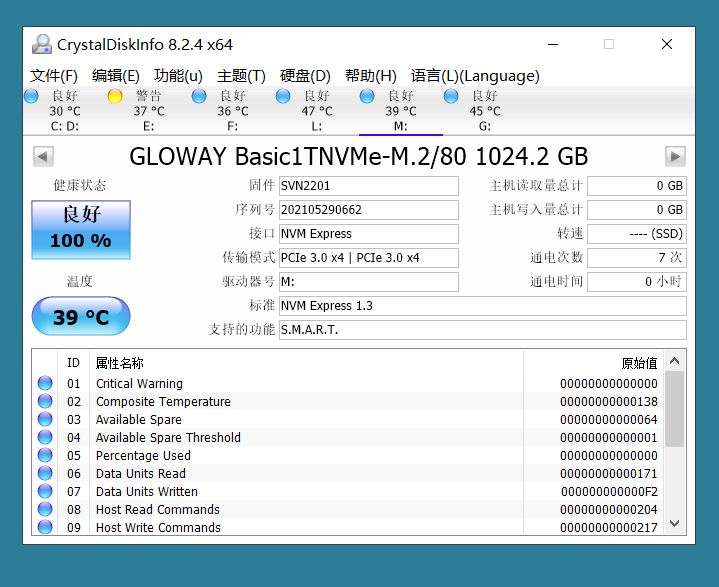Image resolution: width=719 pixels, height=587 pixels.
Task: Select the F: disk tab
Action: coord(232,111)
